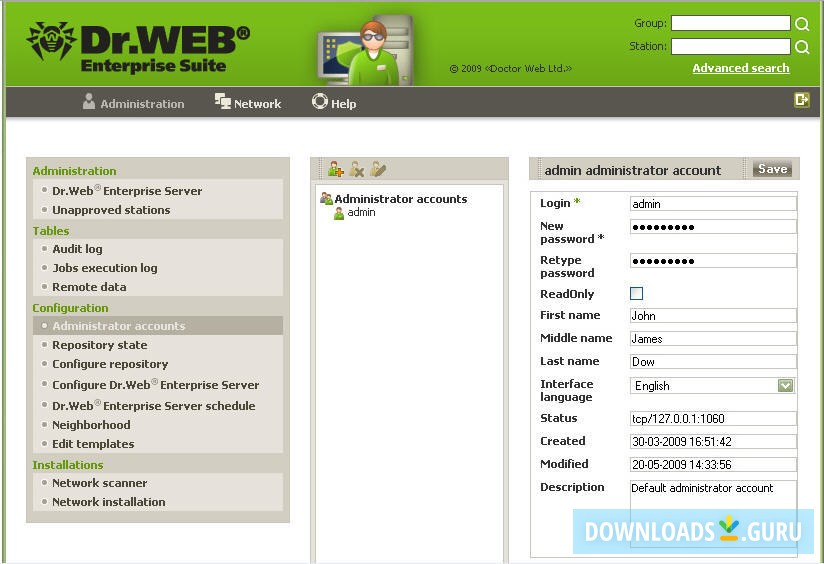This screenshot has height=564, width=824.
Task: Open Dr.Web Enterprise Server schedule
Action: click(153, 406)
